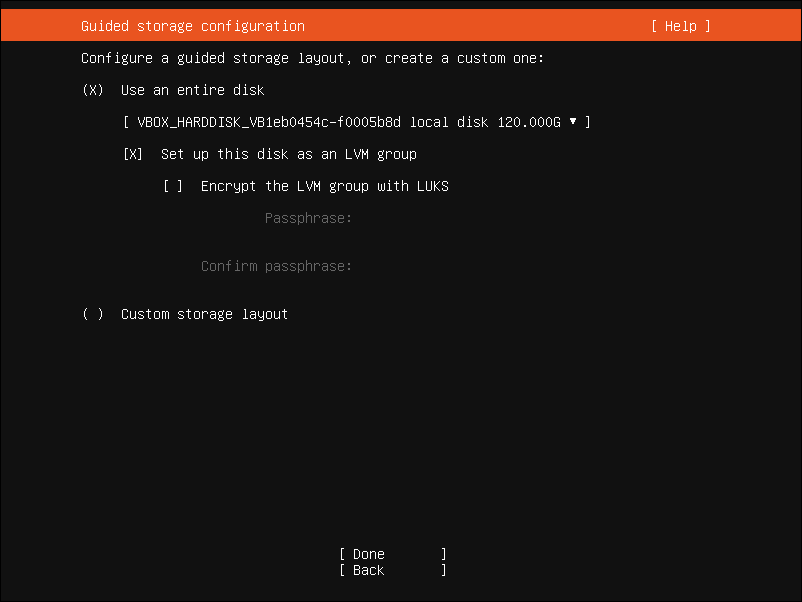Open the Help menu in the header
This screenshot has height=602, width=802.
[x=680, y=26]
